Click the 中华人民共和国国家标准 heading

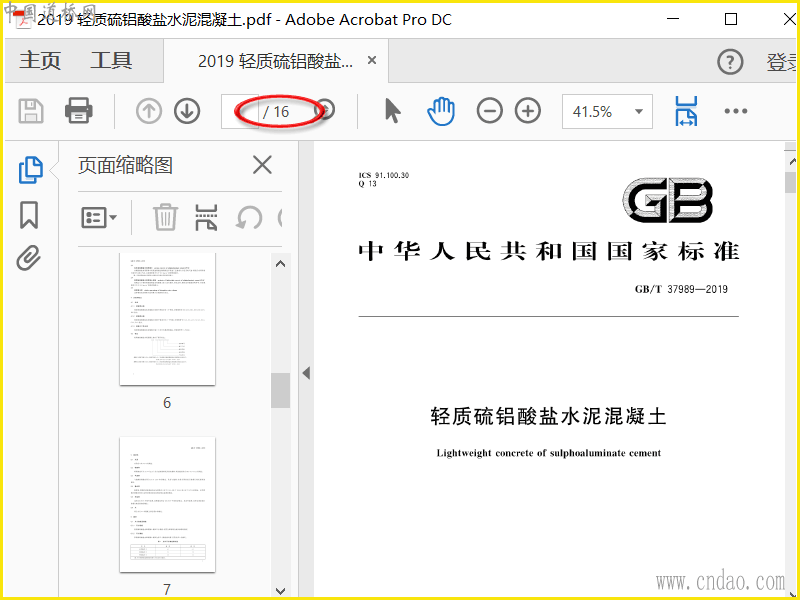click(x=548, y=252)
